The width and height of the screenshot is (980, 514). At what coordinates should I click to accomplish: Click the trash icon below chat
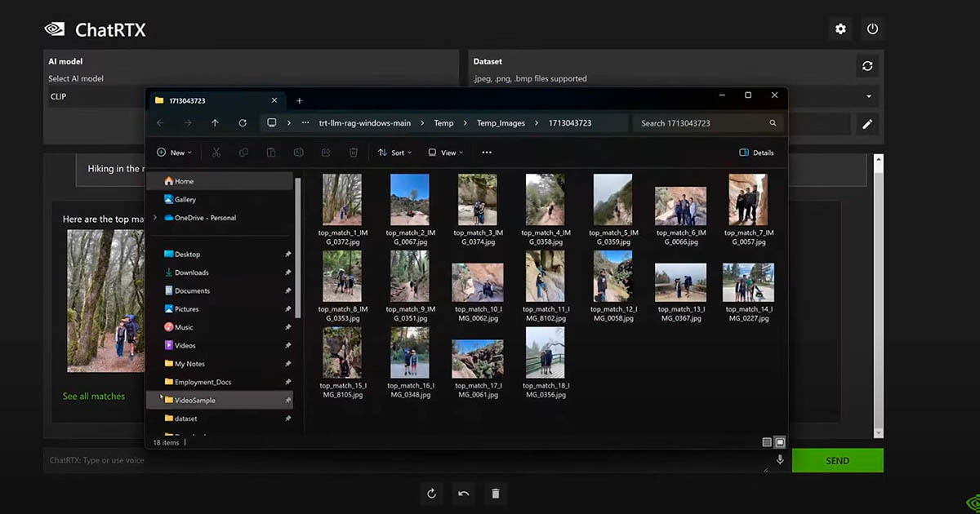[x=495, y=493]
